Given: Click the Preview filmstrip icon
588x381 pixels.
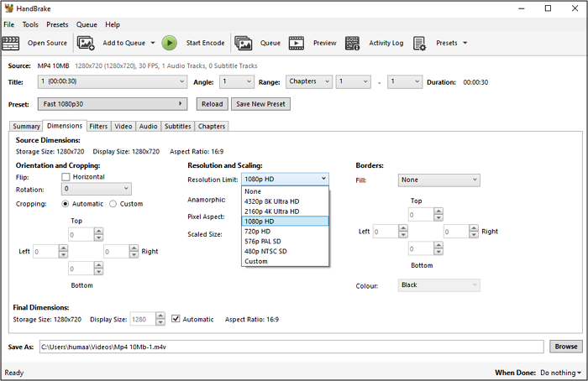Looking at the screenshot, I should click(297, 43).
